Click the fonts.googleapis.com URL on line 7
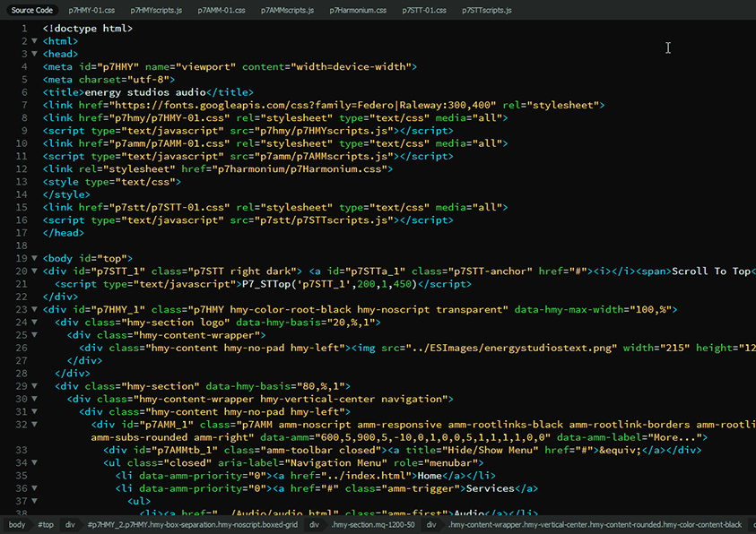 click(303, 105)
